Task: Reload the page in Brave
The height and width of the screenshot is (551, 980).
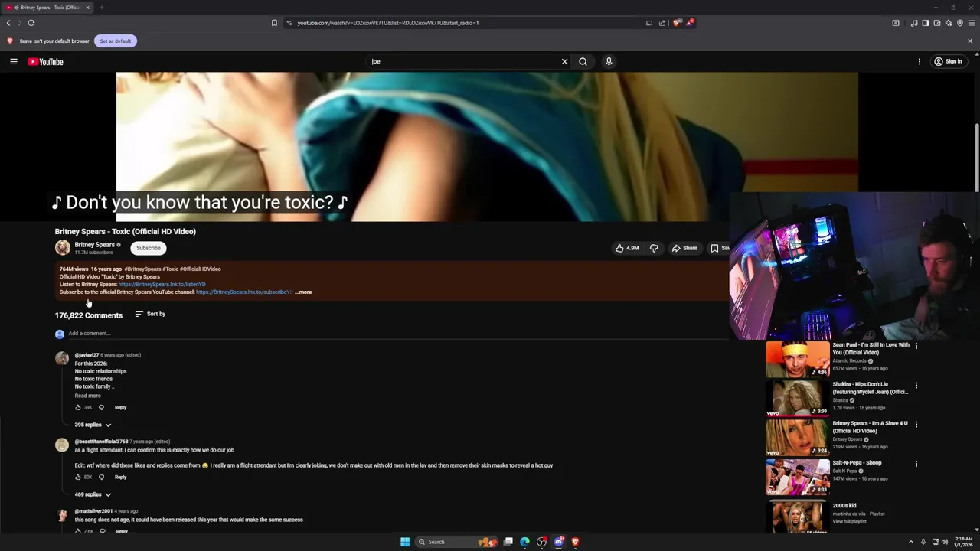Action: [31, 23]
